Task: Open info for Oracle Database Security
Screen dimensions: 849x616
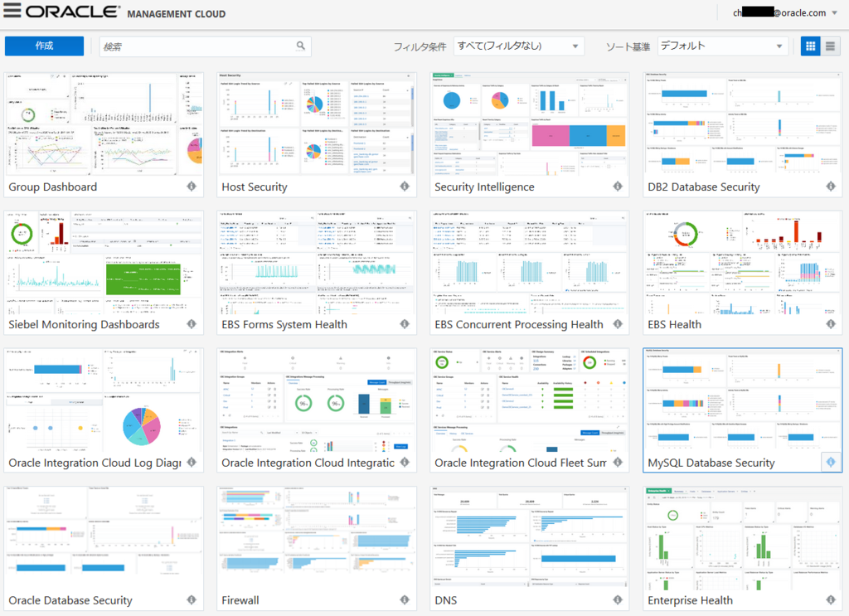Action: pyautogui.click(x=192, y=599)
